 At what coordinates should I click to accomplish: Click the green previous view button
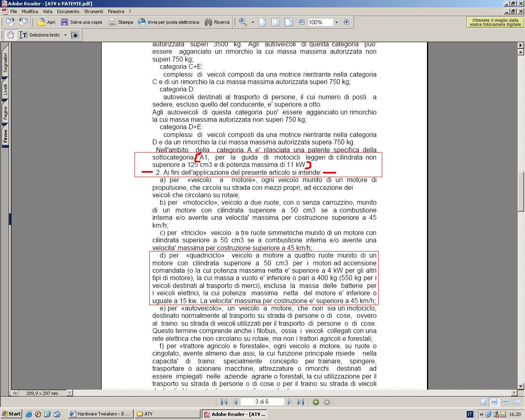point(316,402)
